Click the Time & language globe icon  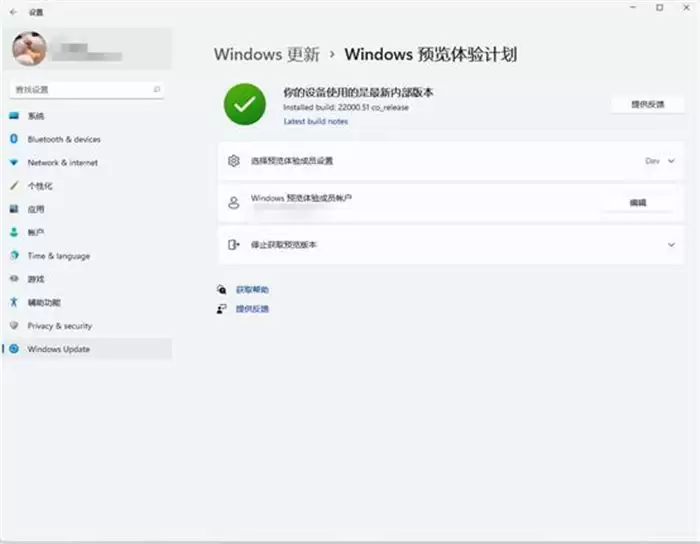pyautogui.click(x=14, y=255)
